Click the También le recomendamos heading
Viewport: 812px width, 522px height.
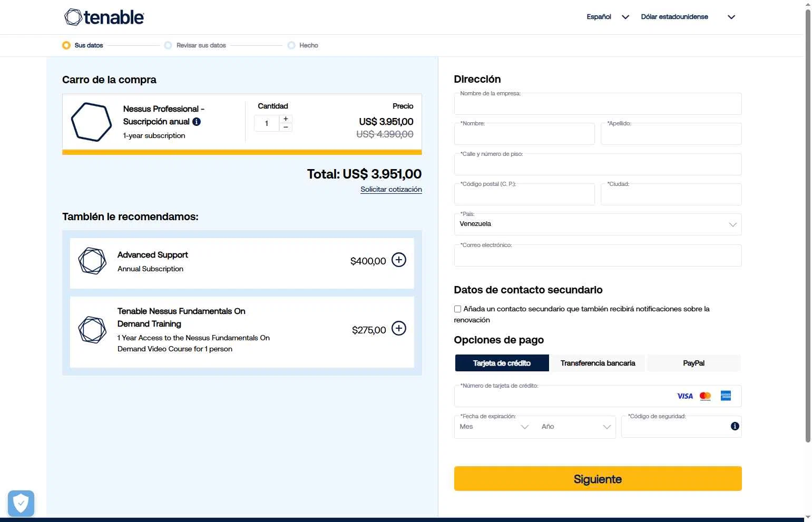click(x=130, y=216)
